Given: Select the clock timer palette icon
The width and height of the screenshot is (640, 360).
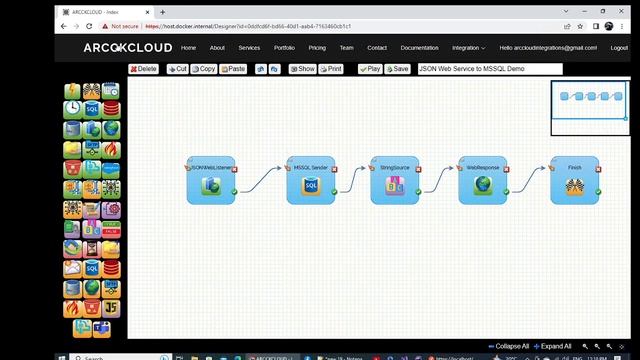Looking at the screenshot, I should tap(72, 110).
